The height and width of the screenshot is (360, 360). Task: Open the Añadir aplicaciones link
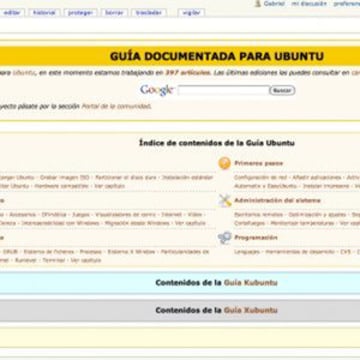click(x=317, y=178)
